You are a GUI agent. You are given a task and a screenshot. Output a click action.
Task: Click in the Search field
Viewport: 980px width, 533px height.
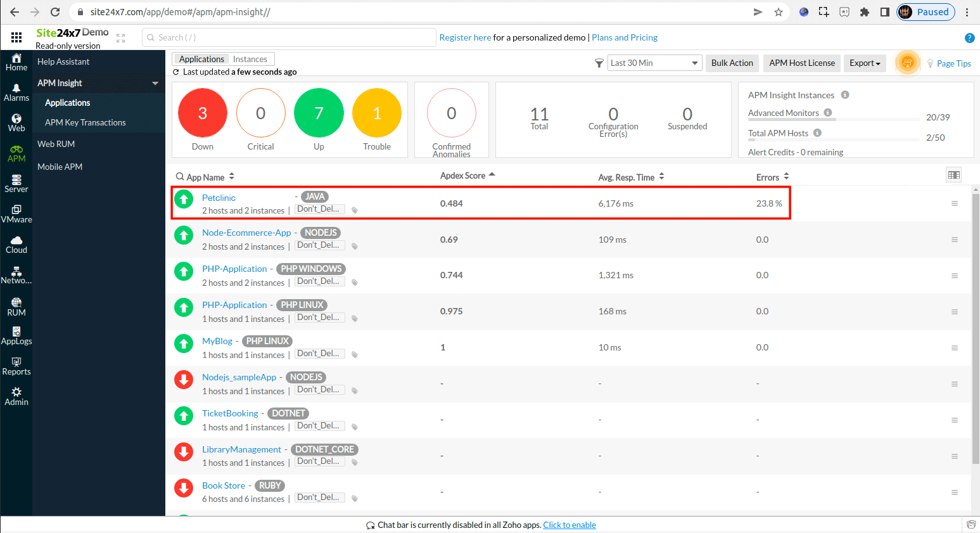tap(289, 37)
